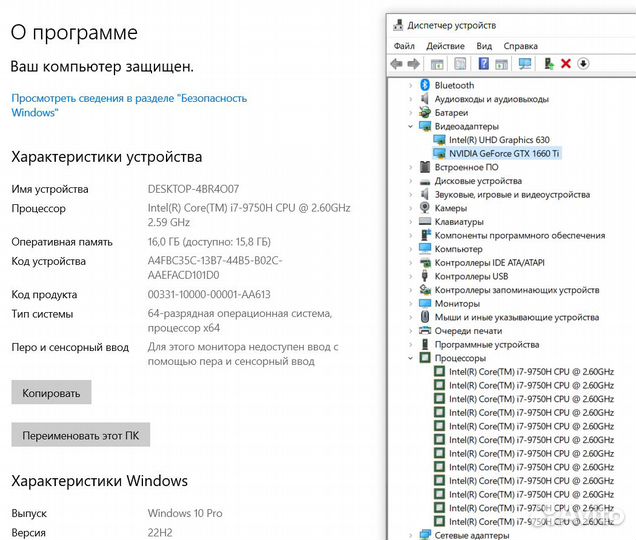This screenshot has width=636, height=540.
Task: Expand the Контроллеры IDE ATA/ATAPI node
Action: 410,262
